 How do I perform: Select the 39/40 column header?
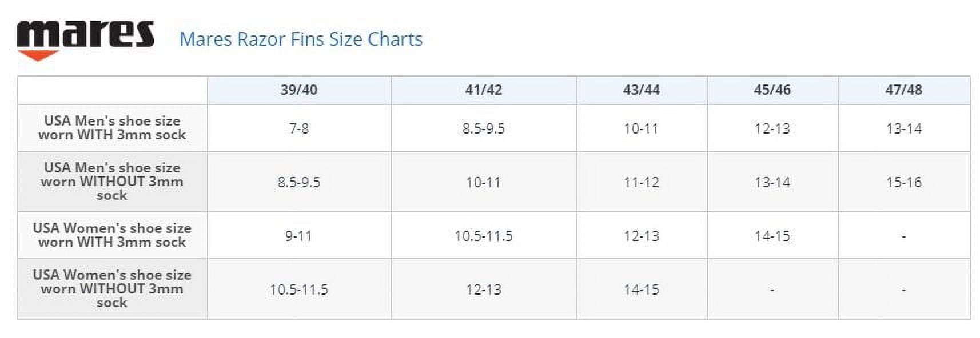[299, 90]
